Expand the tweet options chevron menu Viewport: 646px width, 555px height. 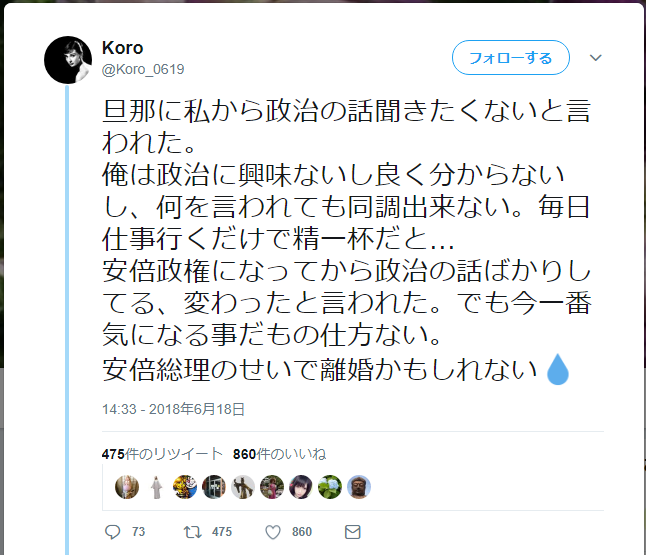pyautogui.click(x=596, y=58)
